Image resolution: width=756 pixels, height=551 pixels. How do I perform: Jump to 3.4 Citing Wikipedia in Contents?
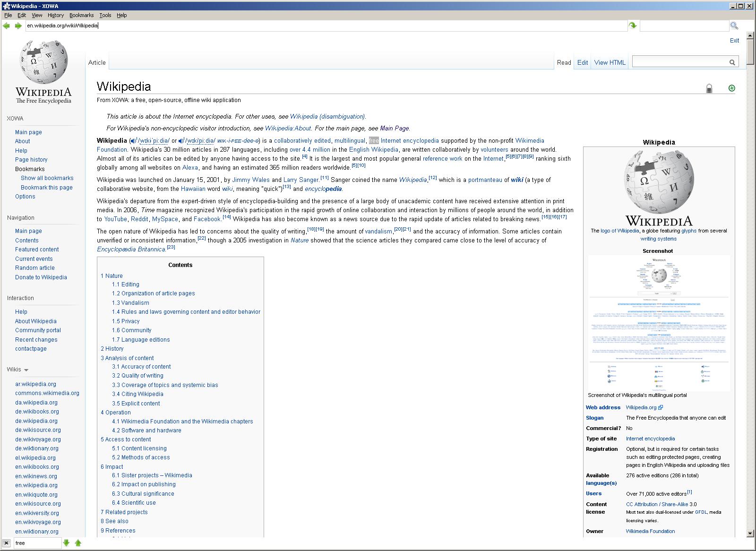pyautogui.click(x=137, y=394)
